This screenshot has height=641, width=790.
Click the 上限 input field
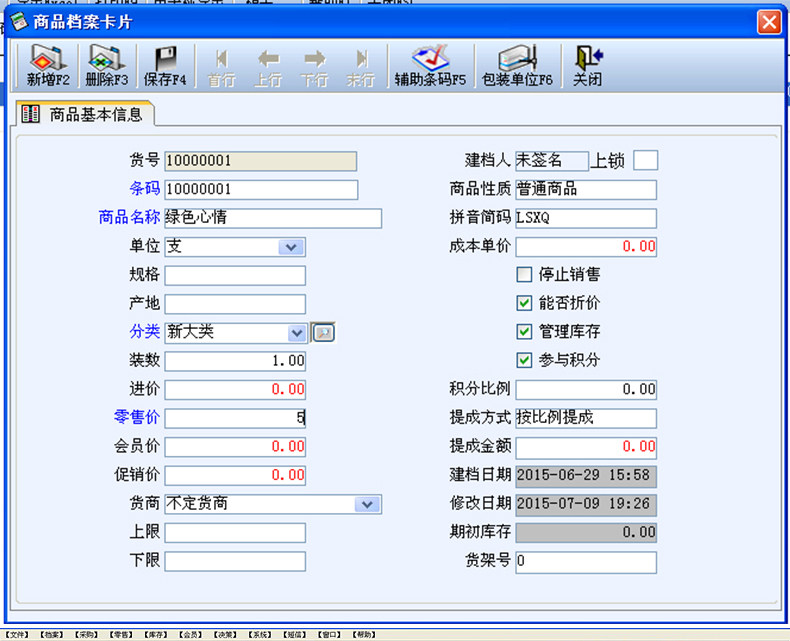[235, 533]
